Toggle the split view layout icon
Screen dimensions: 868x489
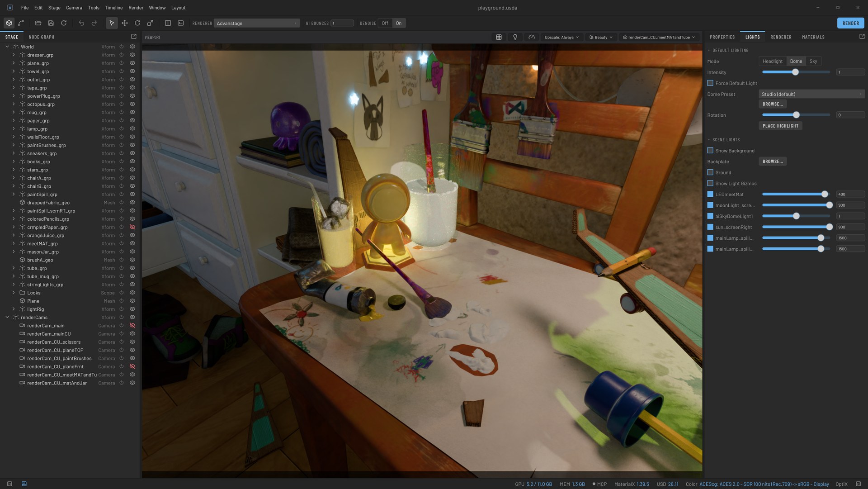(168, 23)
